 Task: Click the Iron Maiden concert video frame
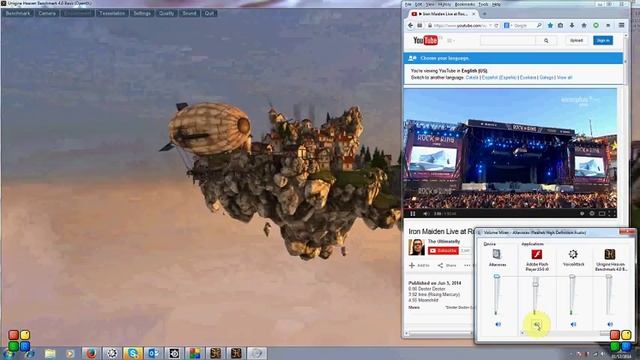click(510, 149)
